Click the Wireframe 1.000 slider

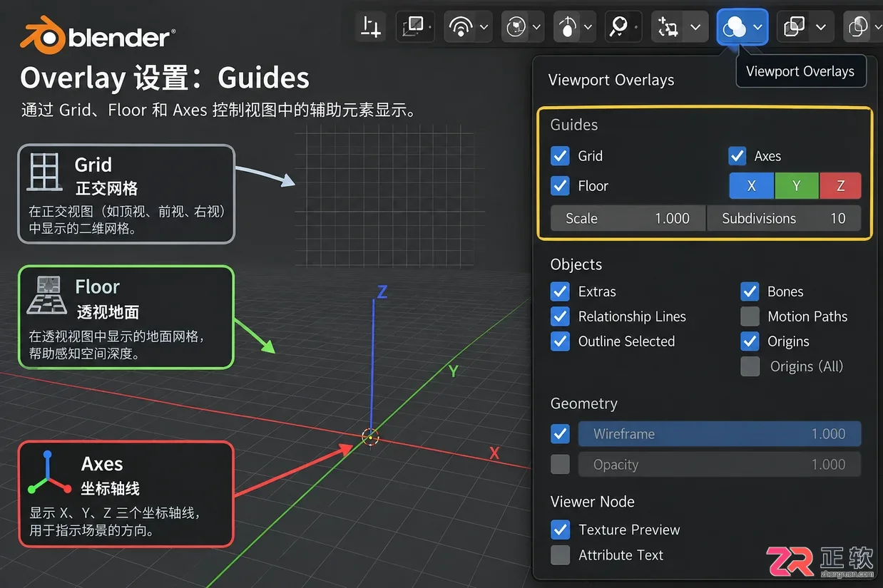point(720,433)
